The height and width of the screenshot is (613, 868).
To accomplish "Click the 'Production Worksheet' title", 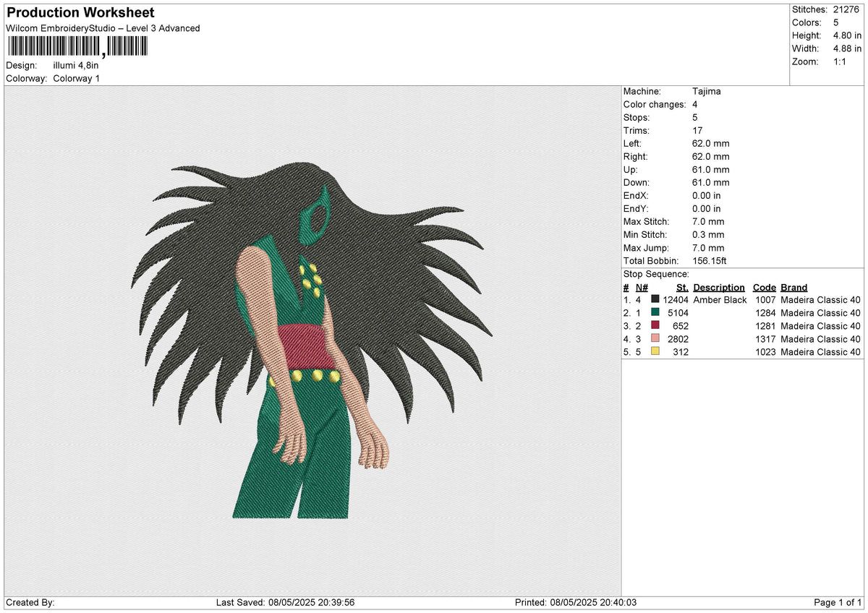I will [80, 13].
